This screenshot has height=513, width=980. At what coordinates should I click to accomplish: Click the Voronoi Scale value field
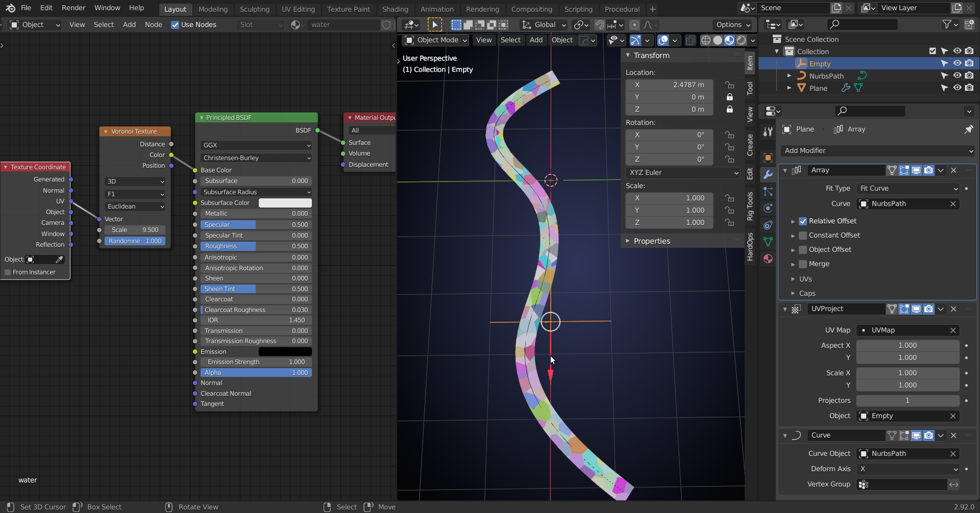135,230
